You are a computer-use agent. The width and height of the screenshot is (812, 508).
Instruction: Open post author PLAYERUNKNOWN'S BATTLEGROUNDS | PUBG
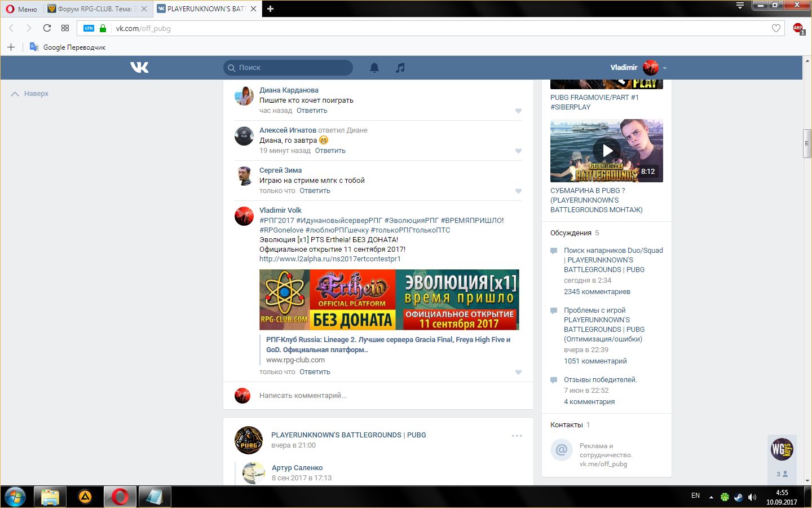point(348,435)
